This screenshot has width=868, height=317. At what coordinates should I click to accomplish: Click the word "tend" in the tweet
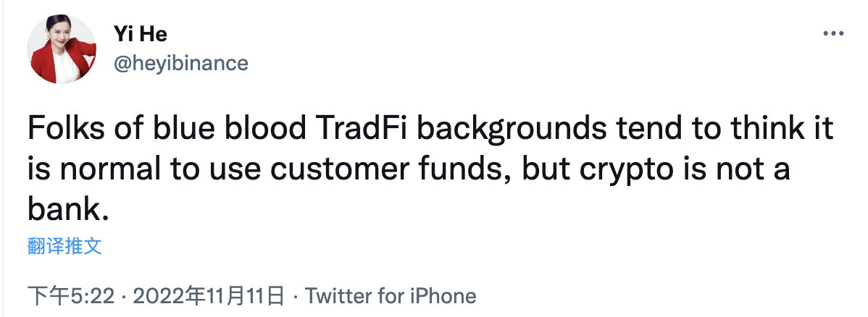click(x=645, y=132)
